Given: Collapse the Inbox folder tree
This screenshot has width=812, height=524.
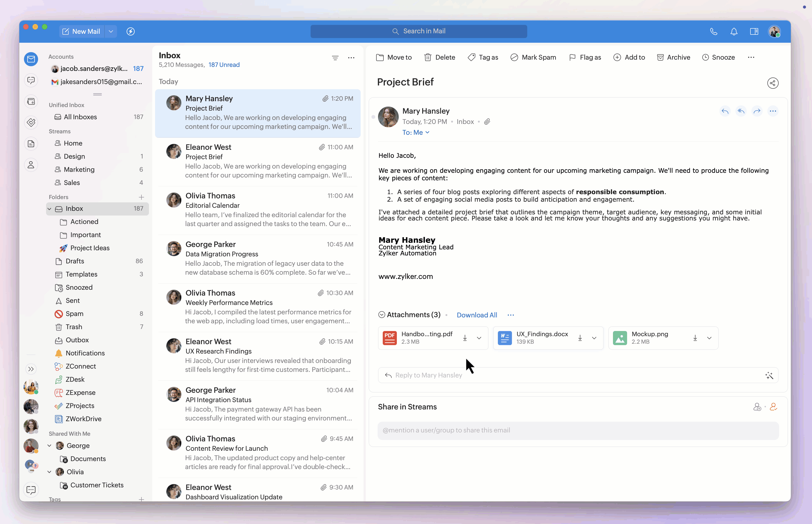Looking at the screenshot, I should [49, 208].
